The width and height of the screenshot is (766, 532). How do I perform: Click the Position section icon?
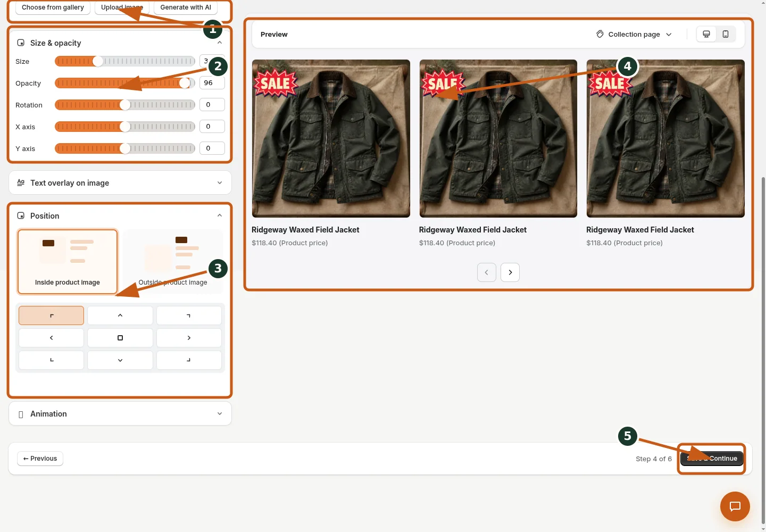tap(21, 215)
